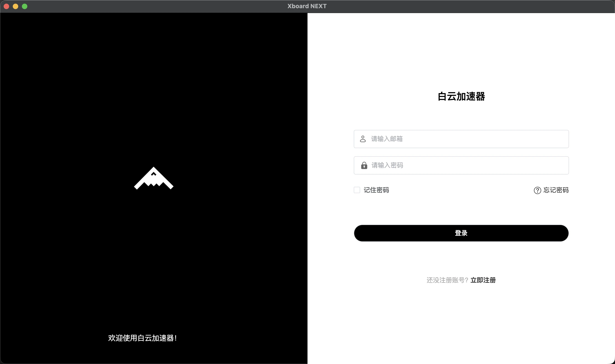Click the black panel above the logo

[x=154, y=86]
